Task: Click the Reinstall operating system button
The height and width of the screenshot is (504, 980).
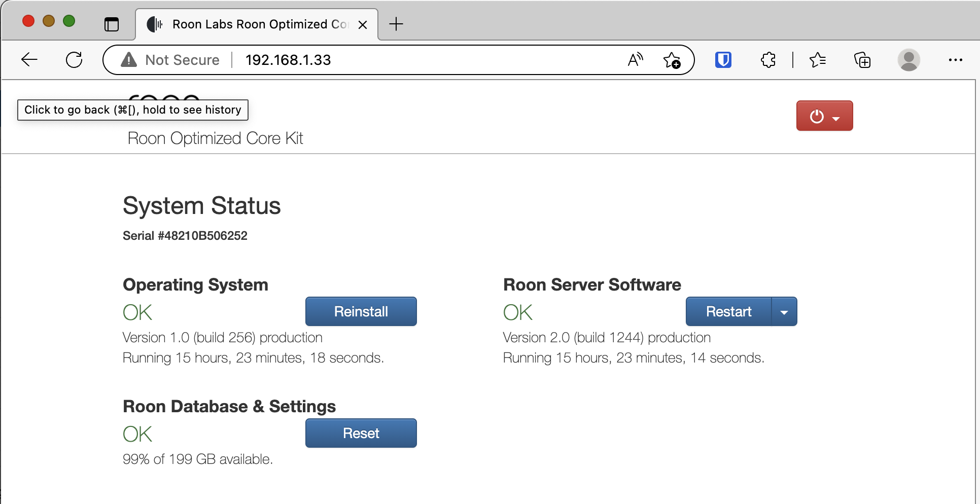Action: 361,312
